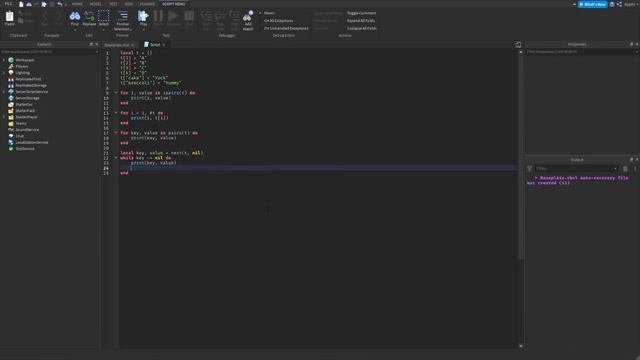Collapse the code fold at line 9
This screenshot has height=360, width=640.
tap(116, 93)
